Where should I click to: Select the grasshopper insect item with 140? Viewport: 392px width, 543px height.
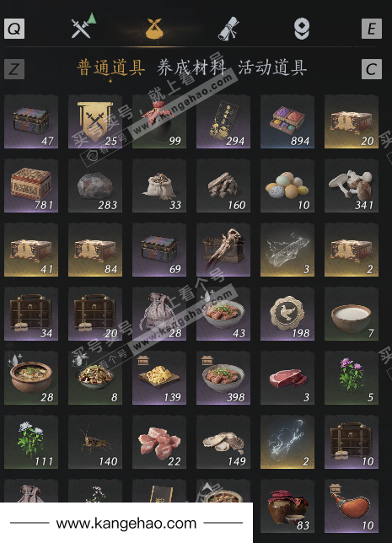click(x=95, y=442)
